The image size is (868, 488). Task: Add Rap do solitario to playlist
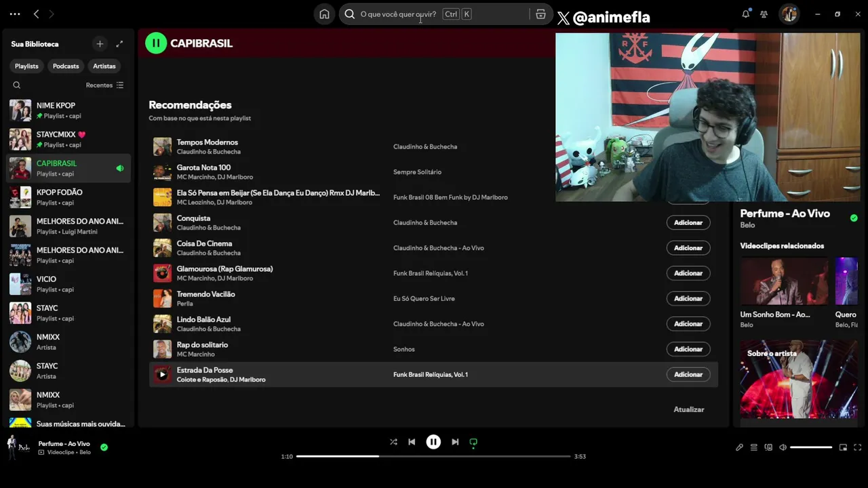pyautogui.click(x=688, y=349)
